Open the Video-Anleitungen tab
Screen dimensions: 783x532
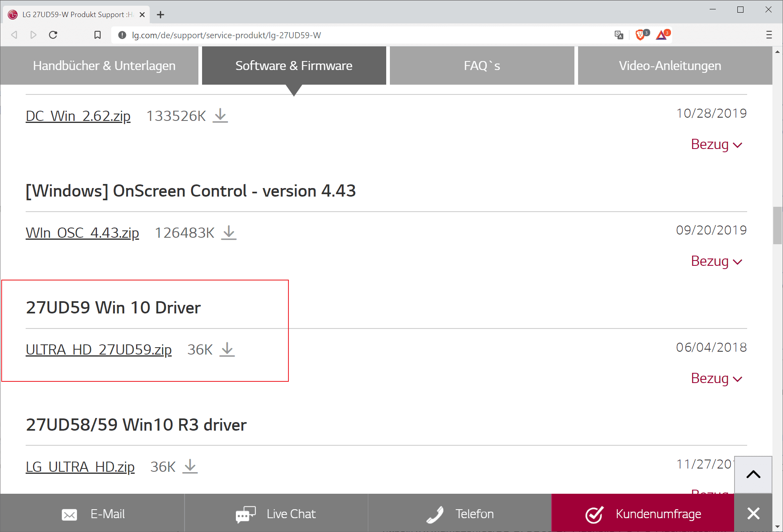[675, 66]
